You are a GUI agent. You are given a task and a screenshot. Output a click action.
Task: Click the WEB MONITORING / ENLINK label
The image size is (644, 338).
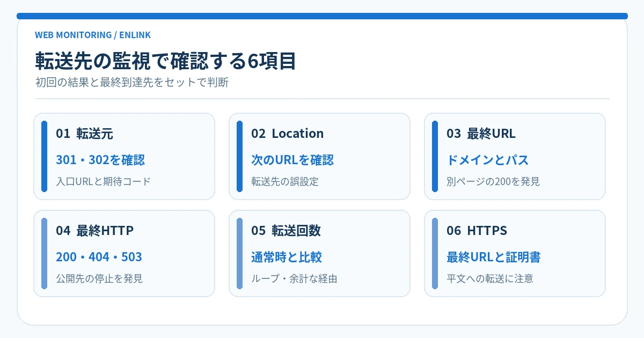click(x=93, y=35)
